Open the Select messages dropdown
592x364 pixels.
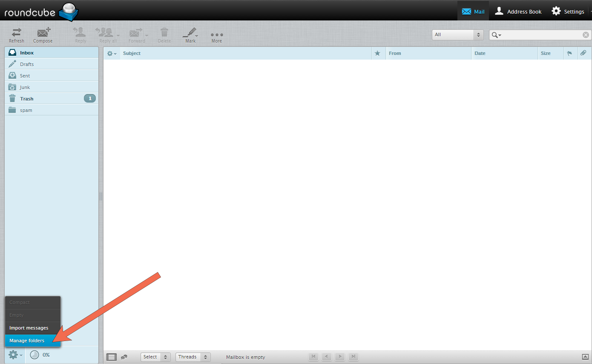coord(155,357)
